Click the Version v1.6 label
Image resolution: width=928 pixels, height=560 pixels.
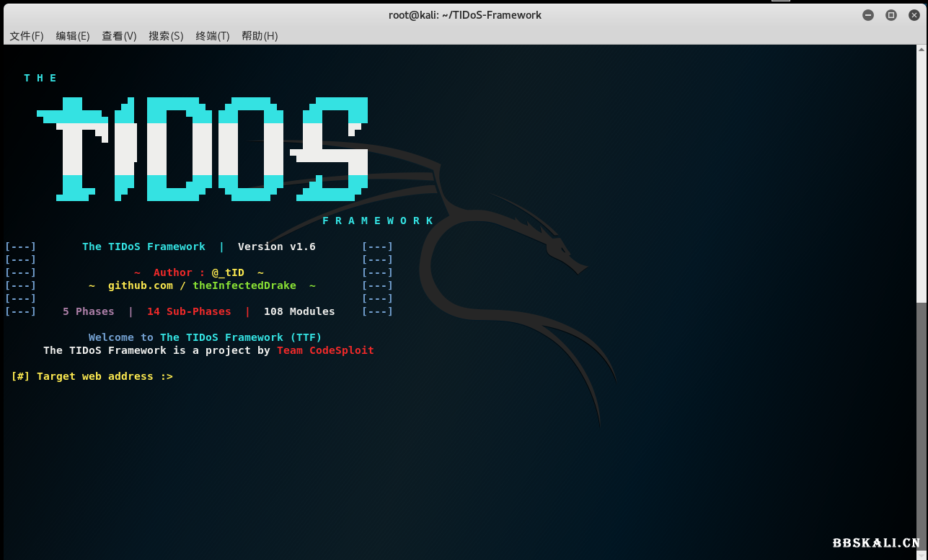[x=276, y=246]
